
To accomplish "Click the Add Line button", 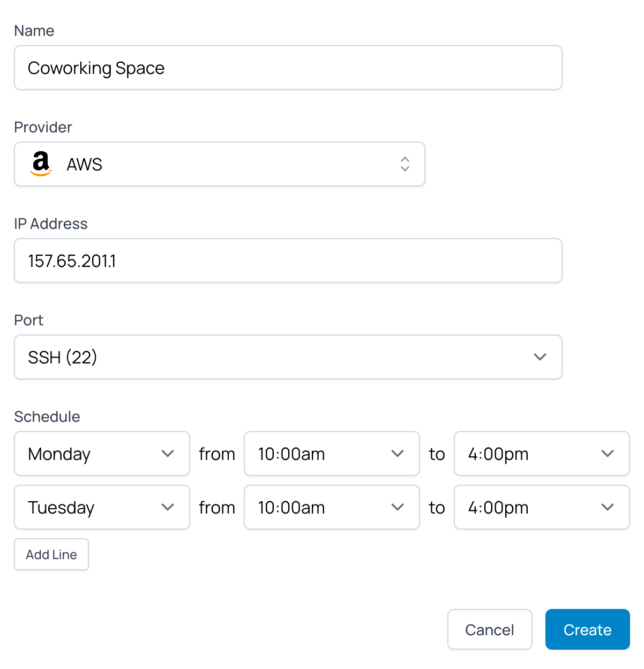I will coord(51,554).
